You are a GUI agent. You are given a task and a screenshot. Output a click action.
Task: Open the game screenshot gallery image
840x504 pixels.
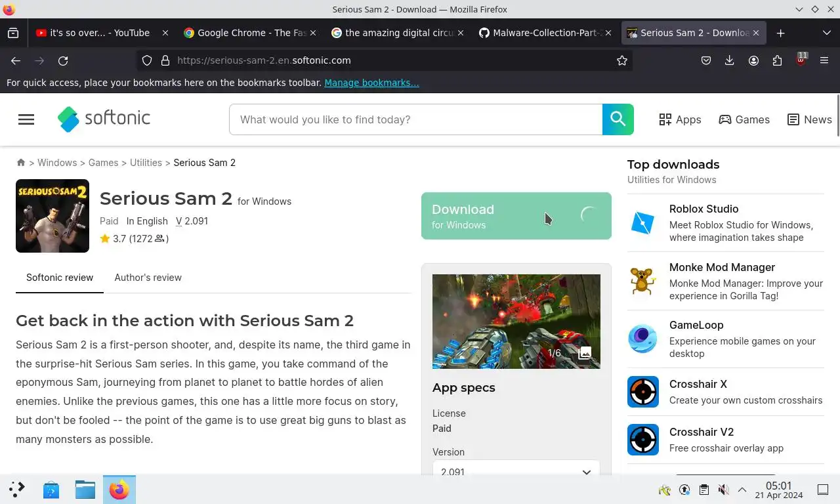tap(516, 322)
